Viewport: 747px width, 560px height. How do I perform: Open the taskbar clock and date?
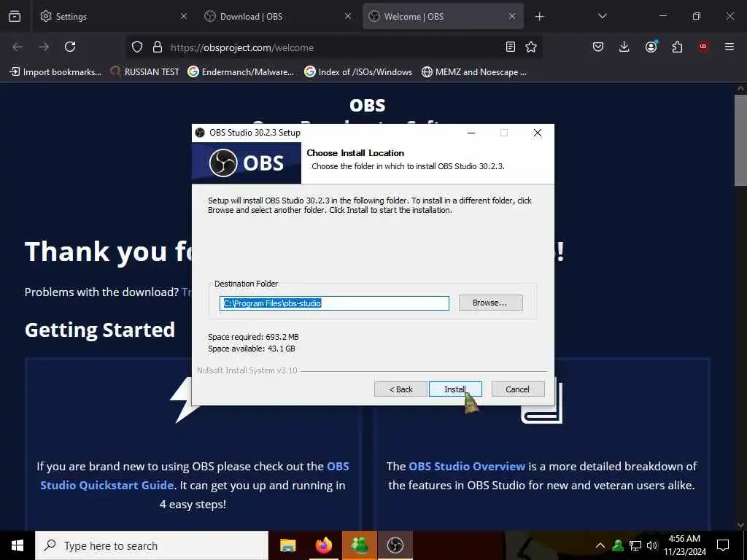tap(685, 545)
